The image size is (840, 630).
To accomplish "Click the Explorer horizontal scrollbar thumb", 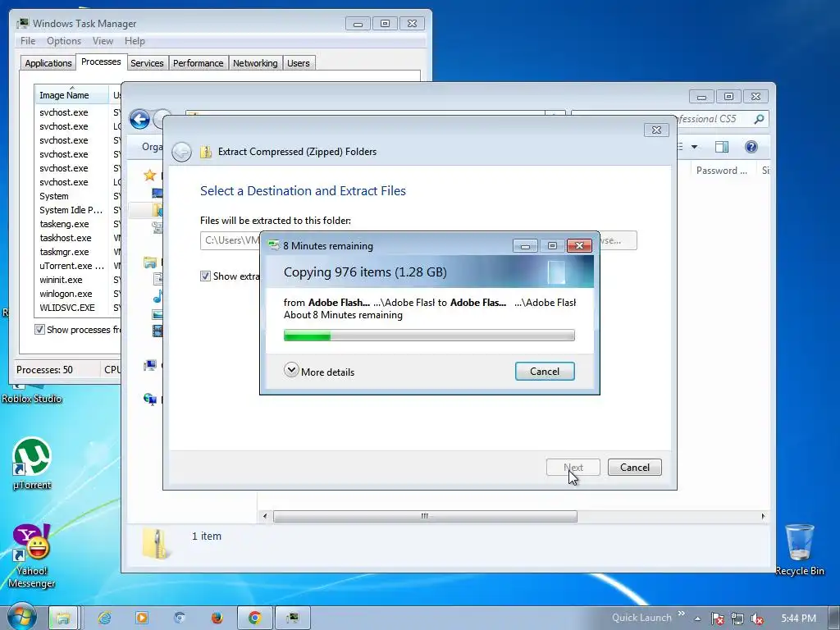I will [x=425, y=516].
